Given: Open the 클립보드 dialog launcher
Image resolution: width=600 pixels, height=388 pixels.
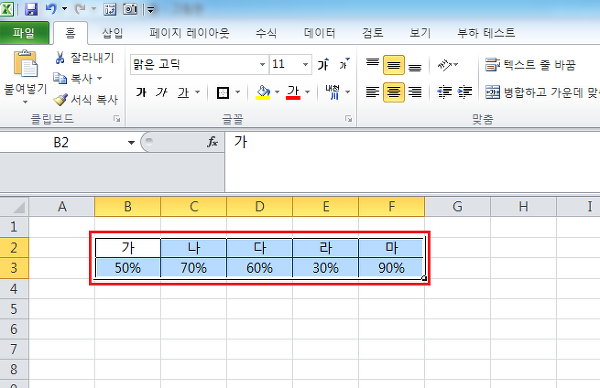Looking at the screenshot, I should pos(117,119).
